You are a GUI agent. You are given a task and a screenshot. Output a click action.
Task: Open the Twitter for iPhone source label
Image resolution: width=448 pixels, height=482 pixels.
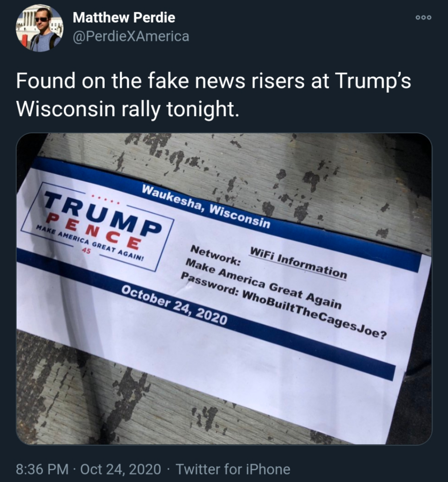tap(233, 469)
